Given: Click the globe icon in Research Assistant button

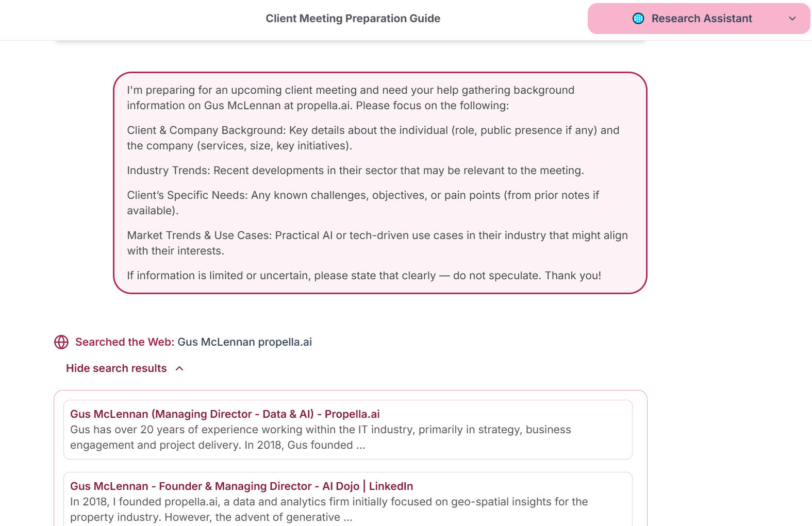Looking at the screenshot, I should (638, 19).
